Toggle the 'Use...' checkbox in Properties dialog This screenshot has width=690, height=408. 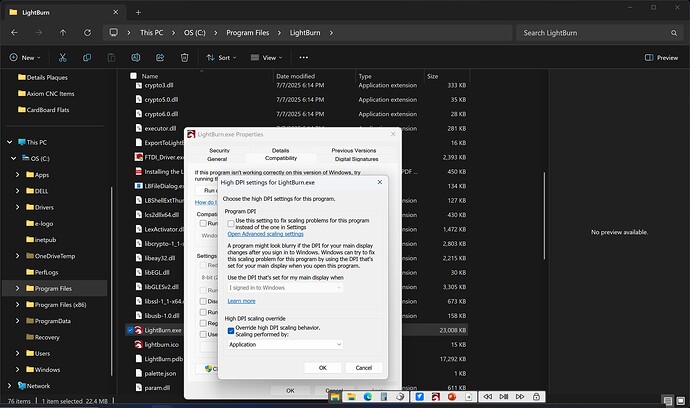203,334
